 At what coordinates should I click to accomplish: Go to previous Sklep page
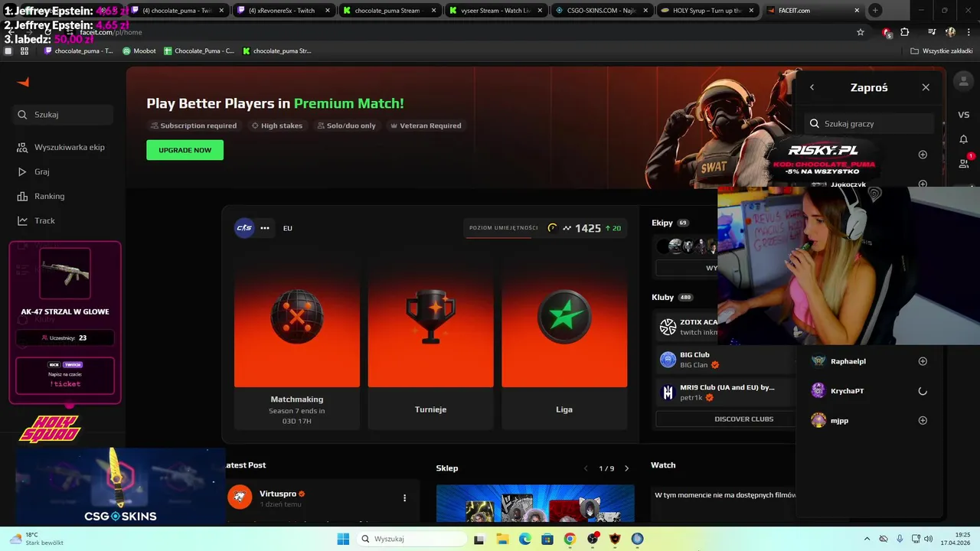(x=586, y=468)
